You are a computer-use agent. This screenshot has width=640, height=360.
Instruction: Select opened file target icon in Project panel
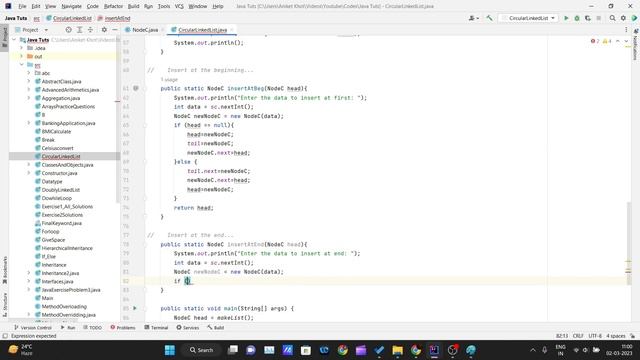pos(69,30)
